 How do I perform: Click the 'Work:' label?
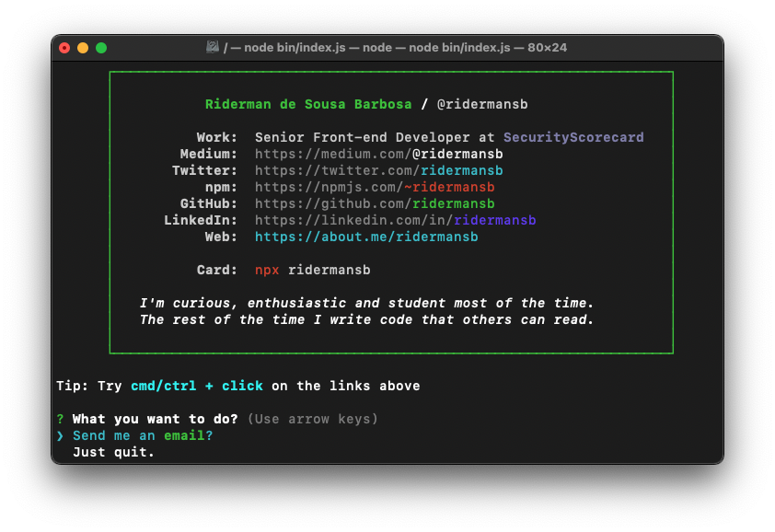(x=216, y=137)
